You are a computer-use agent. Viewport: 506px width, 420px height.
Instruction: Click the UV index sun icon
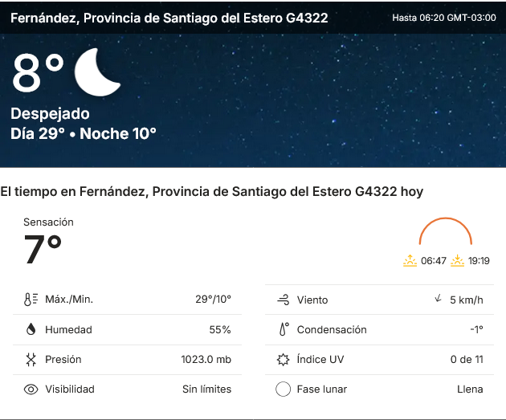(x=283, y=359)
